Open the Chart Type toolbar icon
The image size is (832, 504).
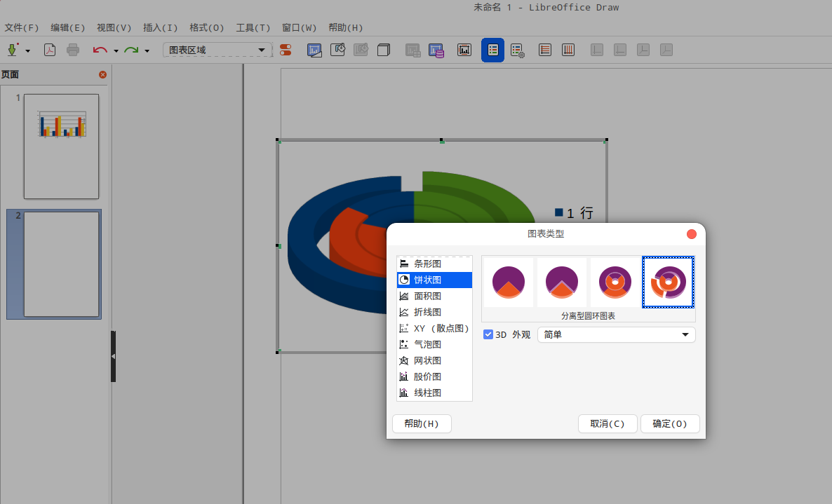(314, 50)
